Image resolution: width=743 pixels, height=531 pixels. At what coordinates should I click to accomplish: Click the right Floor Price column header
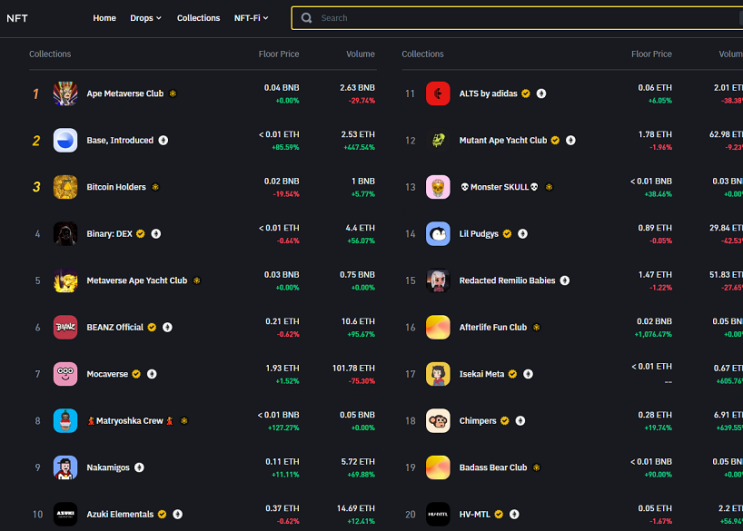tap(651, 54)
